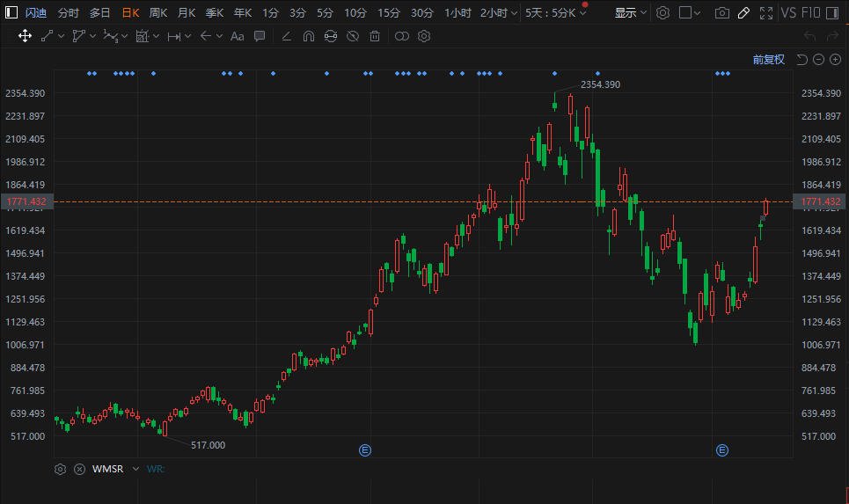
Task: Open the 显示 display dropdown
Action: pyautogui.click(x=631, y=12)
